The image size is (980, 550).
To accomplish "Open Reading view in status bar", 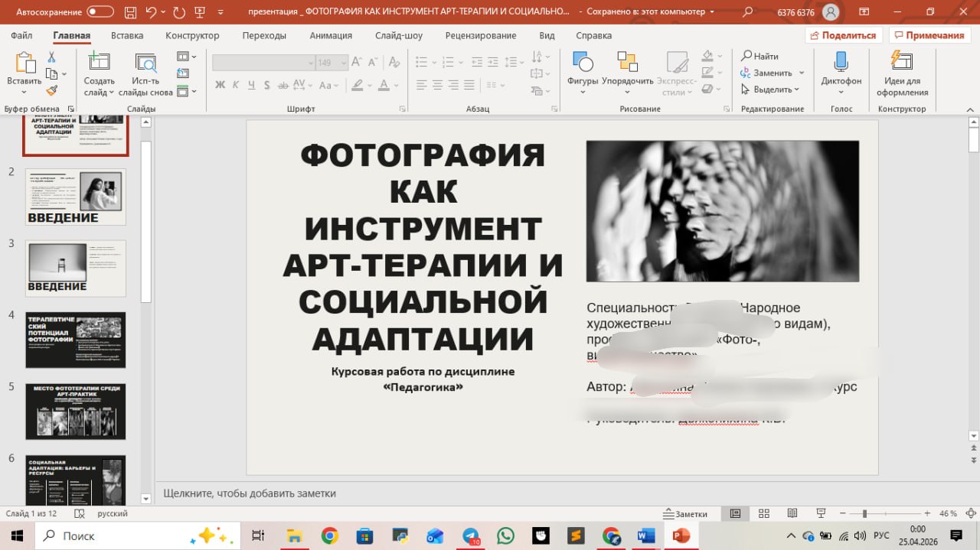I will pos(792,513).
